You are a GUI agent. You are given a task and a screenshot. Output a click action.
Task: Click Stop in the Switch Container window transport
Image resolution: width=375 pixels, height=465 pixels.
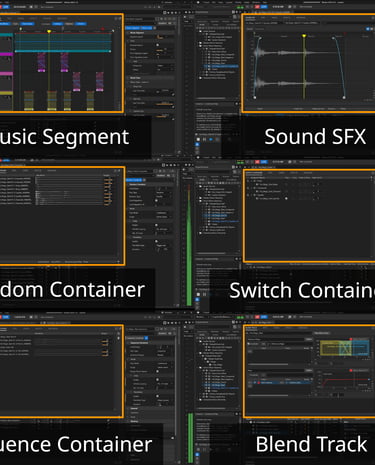click(x=198, y=294)
